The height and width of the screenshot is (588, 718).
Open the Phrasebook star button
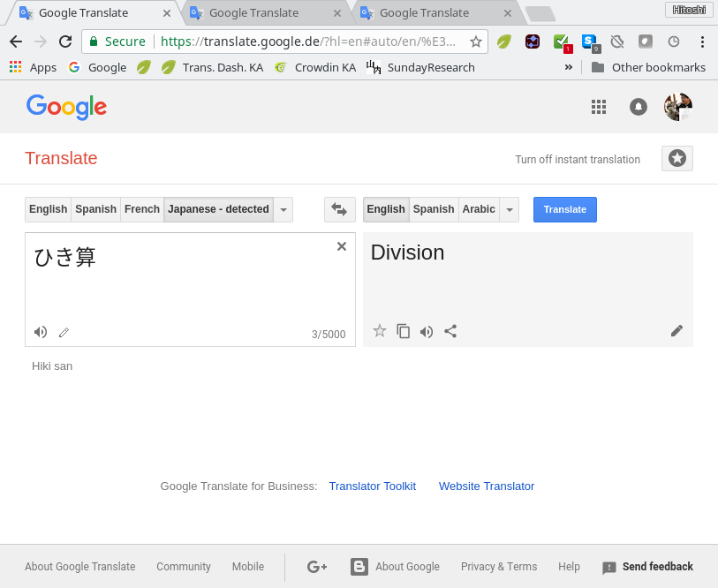coord(677,158)
